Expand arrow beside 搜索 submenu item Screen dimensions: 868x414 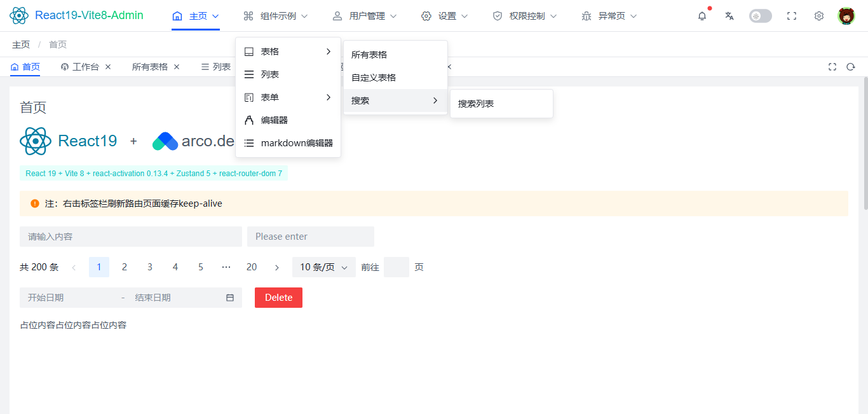pyautogui.click(x=435, y=100)
